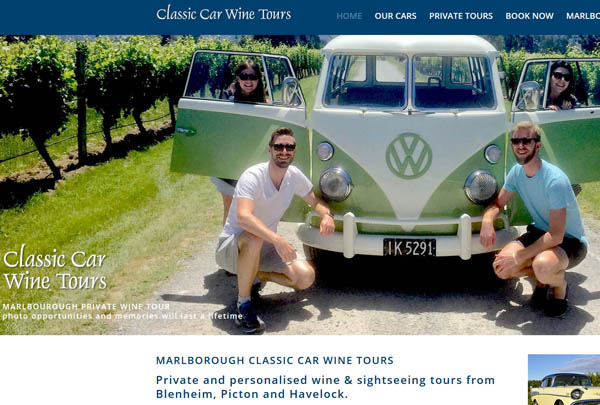The height and width of the screenshot is (405, 600).
Task: Click the van's left large headlight
Action: tap(336, 185)
